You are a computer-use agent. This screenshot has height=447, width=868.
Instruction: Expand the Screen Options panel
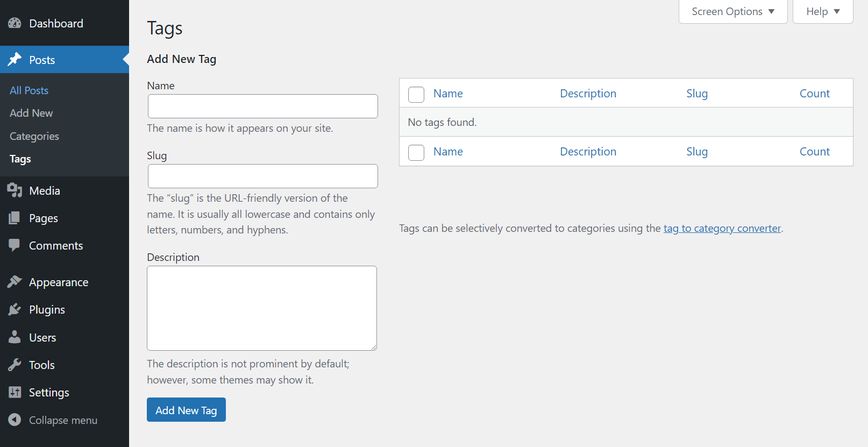coord(733,11)
